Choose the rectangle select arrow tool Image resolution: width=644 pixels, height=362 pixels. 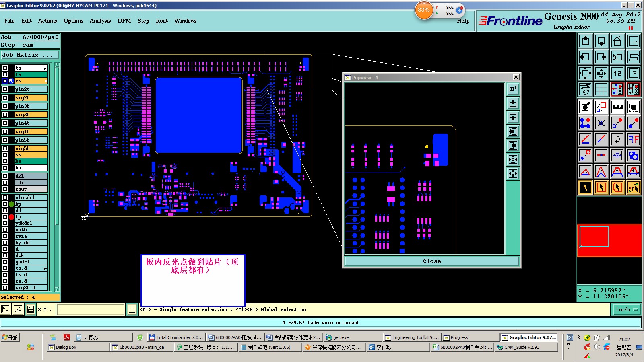(x=601, y=187)
